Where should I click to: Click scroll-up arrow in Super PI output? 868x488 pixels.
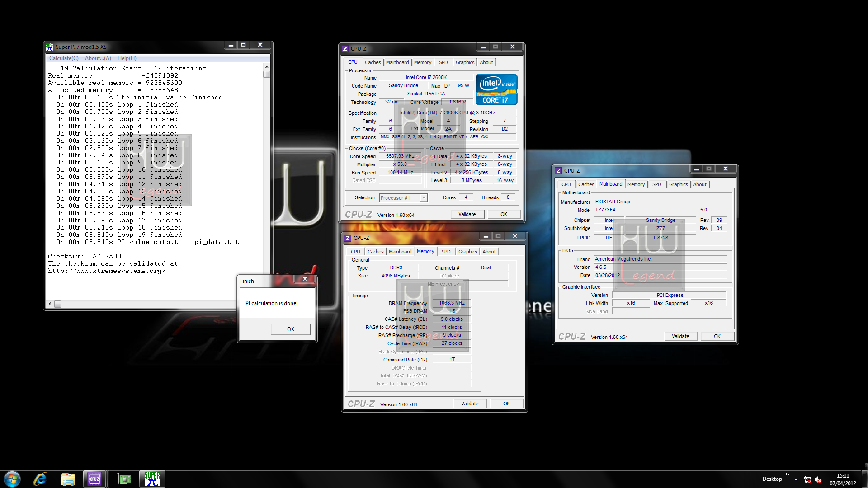click(x=267, y=67)
